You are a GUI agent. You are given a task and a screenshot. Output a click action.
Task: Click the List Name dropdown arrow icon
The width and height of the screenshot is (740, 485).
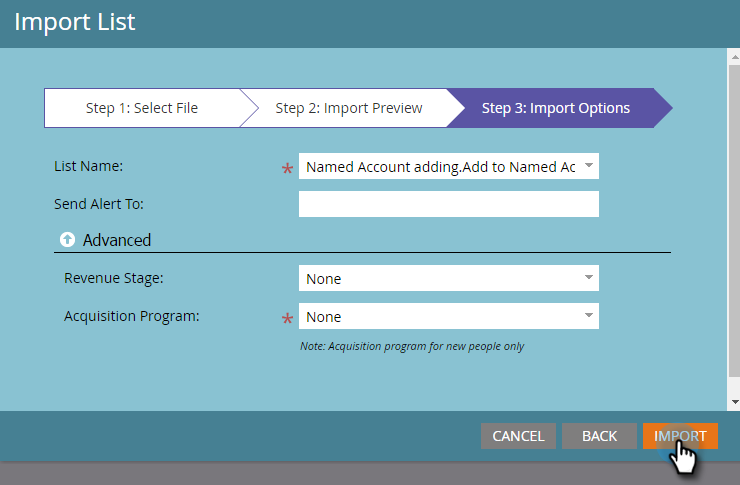click(588, 166)
